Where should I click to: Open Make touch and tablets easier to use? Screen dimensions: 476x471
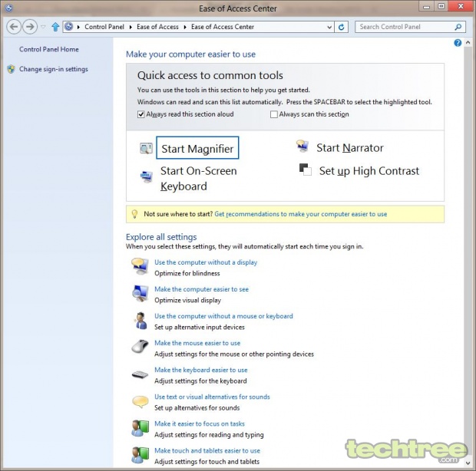pos(207,451)
